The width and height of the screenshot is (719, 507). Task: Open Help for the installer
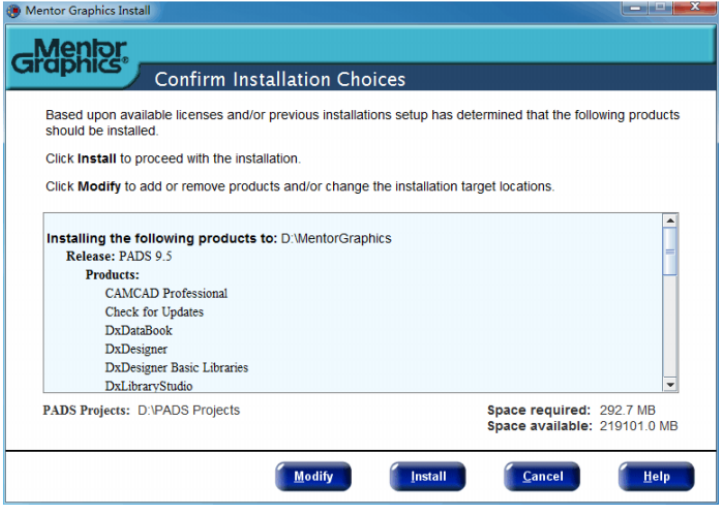[x=656, y=476]
